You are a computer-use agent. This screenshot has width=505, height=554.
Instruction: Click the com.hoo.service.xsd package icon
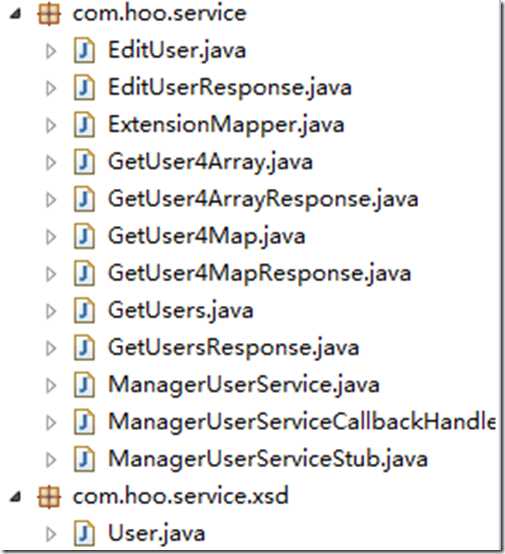pos(49,496)
